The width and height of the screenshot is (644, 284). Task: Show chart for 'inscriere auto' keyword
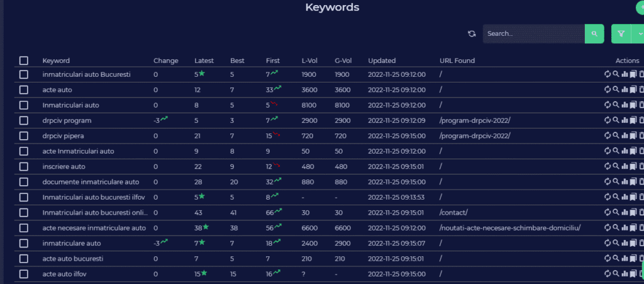[x=625, y=166]
